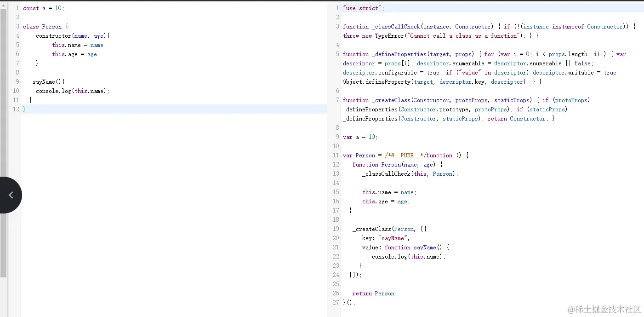The width and height of the screenshot is (644, 317).
Task: Click line number 10 in source editor gutter
Action: click(x=16, y=91)
